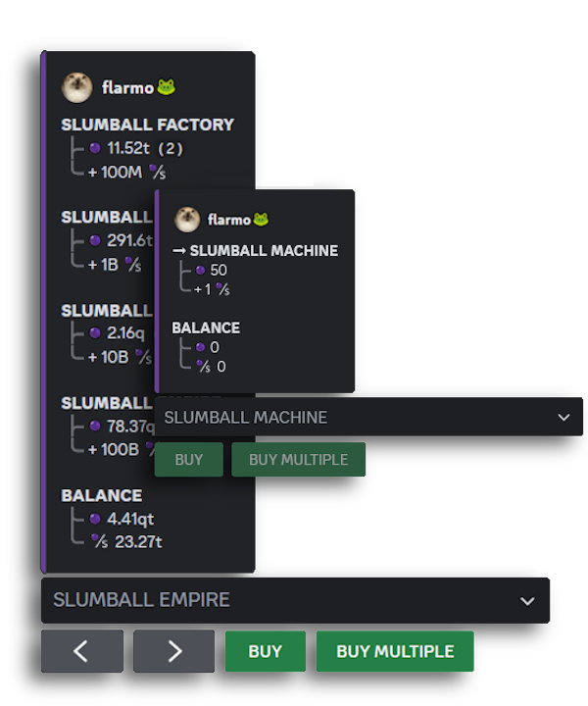Click flarmo's cat avatar in the large embed
The image size is (588, 706).
77,87
